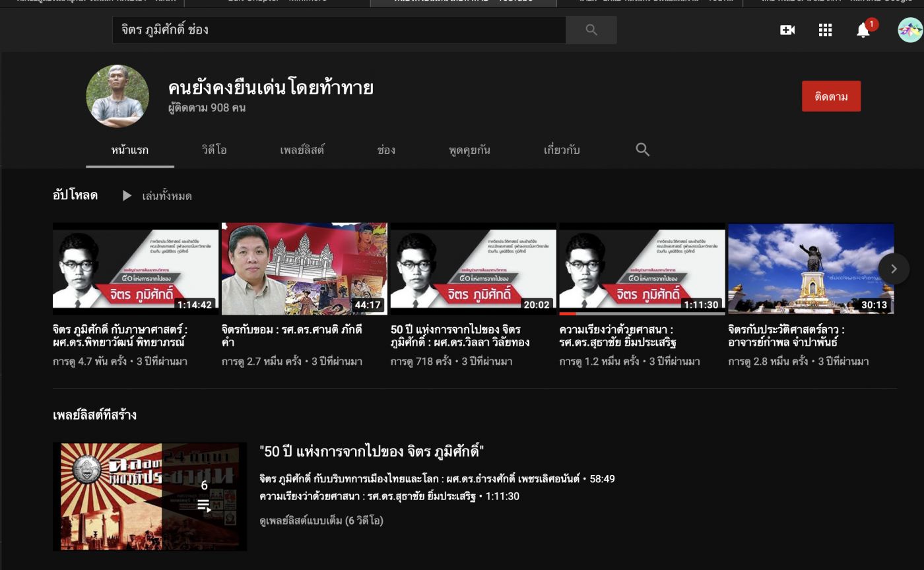
Task: Select the พูดคุยกัน tab
Action: click(469, 150)
